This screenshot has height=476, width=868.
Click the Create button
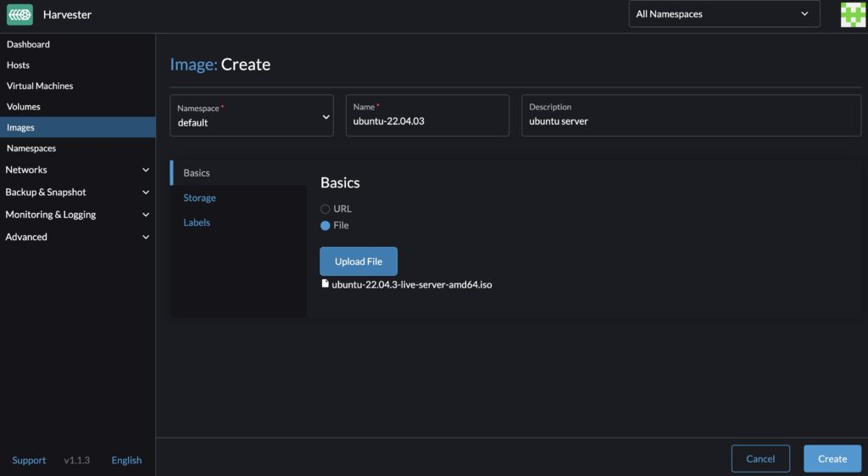832,459
